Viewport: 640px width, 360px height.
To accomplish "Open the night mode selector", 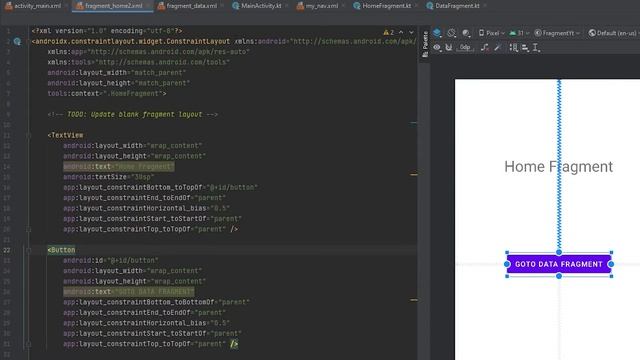I will [x=466, y=33].
